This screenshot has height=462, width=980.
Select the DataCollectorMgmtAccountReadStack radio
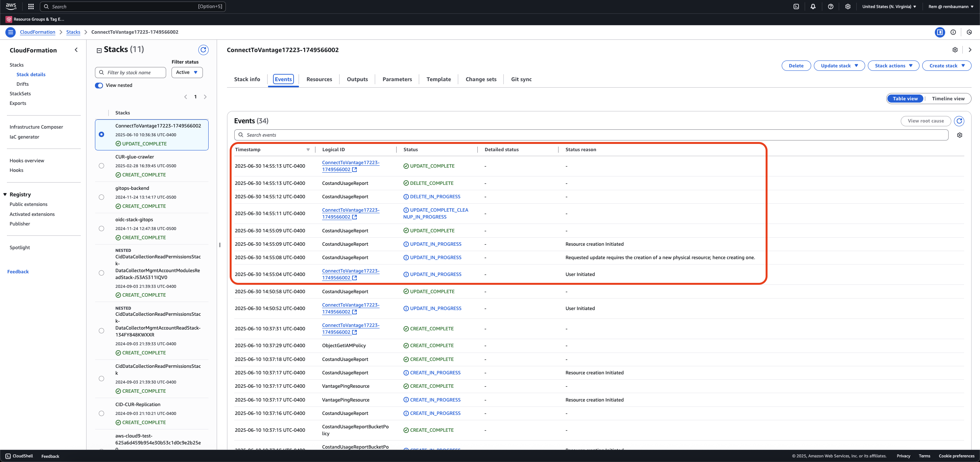pos(101,331)
